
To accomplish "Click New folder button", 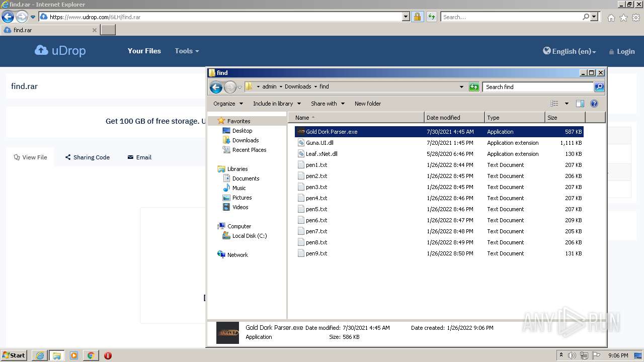I will coord(368,104).
